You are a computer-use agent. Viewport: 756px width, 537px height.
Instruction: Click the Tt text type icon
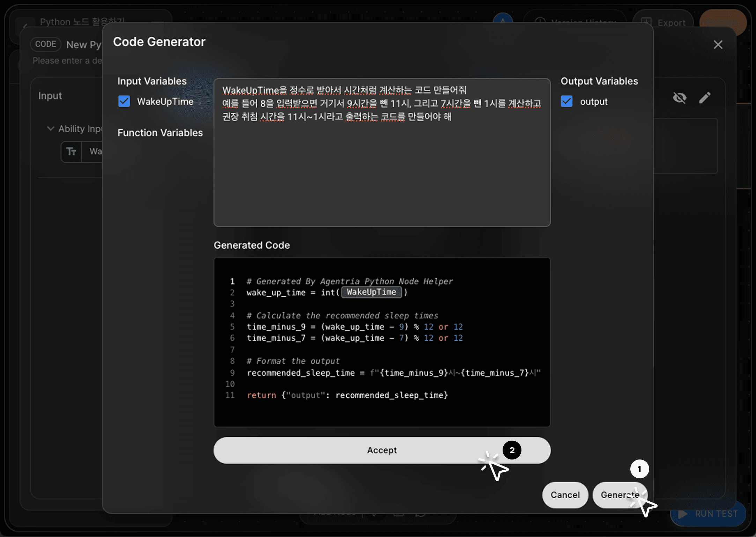71,152
